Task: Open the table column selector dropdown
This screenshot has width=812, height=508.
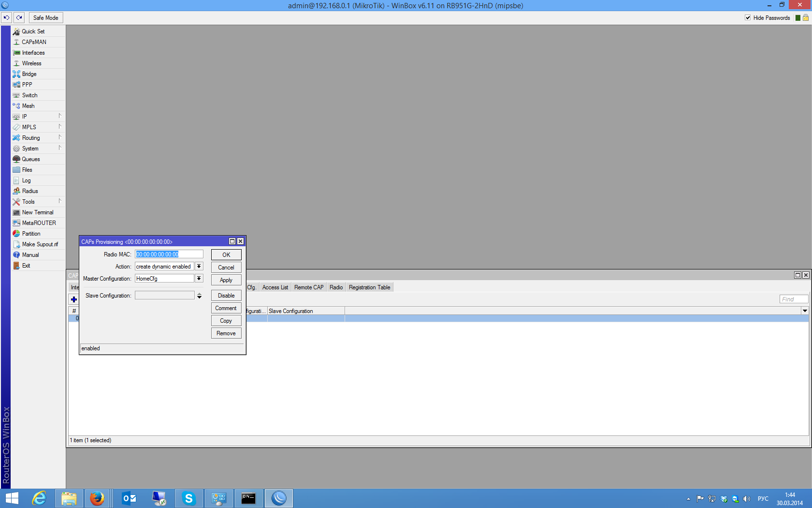Action: 805,311
